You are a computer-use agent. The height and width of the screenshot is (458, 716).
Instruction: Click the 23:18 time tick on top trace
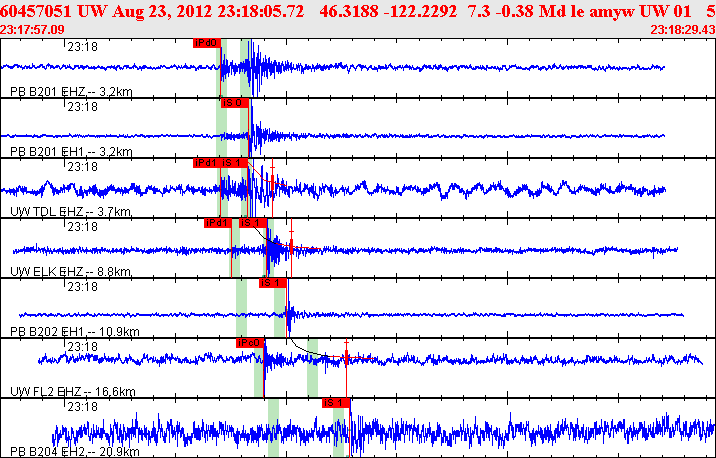tap(81, 46)
